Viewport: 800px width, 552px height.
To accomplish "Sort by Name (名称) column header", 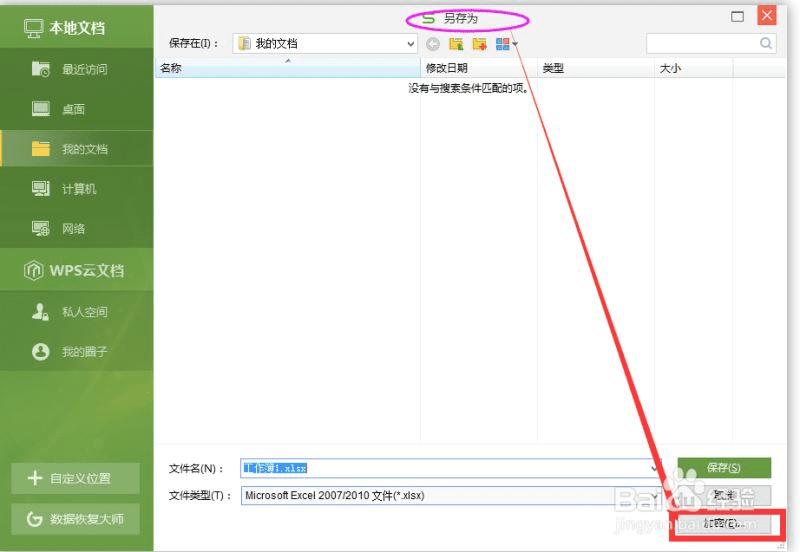I will pos(287,68).
